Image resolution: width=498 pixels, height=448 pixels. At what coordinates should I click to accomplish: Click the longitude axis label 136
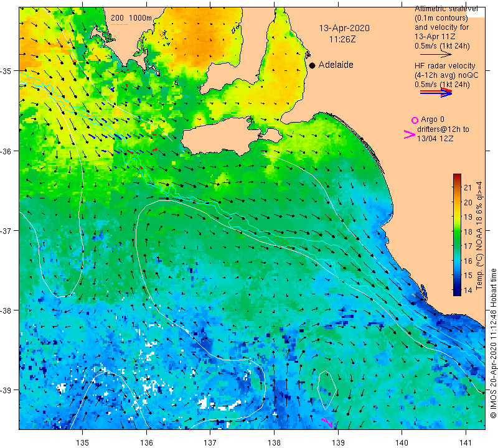tap(146, 442)
